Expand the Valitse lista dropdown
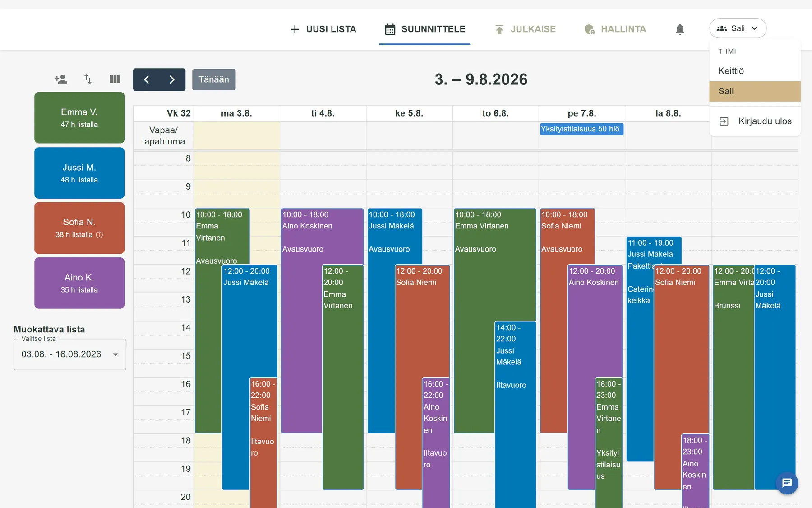Screen dimensions: 812x508 [x=70, y=354]
